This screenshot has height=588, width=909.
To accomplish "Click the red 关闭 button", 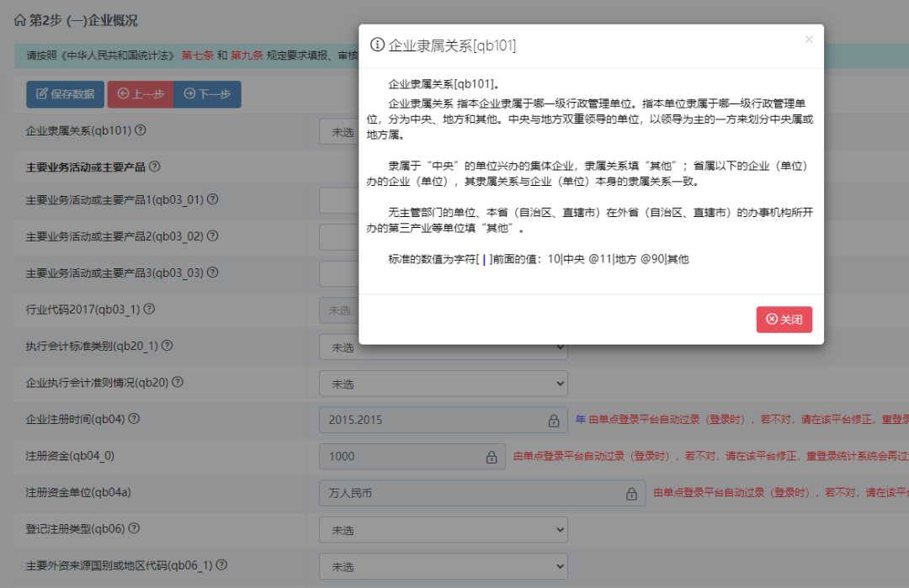I will [x=784, y=319].
